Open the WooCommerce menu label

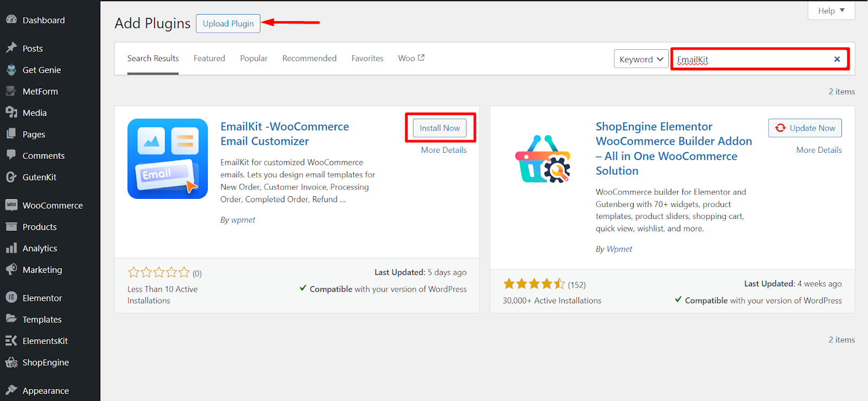click(x=53, y=205)
